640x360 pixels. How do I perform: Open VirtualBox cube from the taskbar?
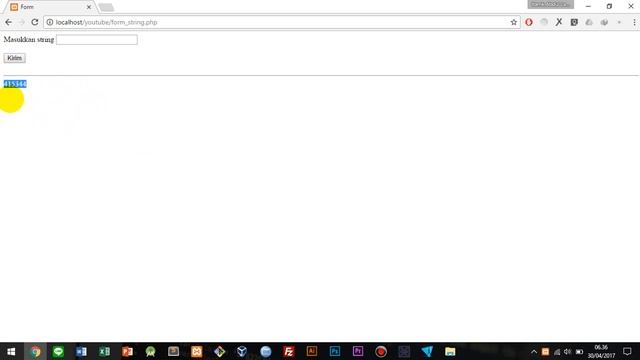tap(242, 351)
